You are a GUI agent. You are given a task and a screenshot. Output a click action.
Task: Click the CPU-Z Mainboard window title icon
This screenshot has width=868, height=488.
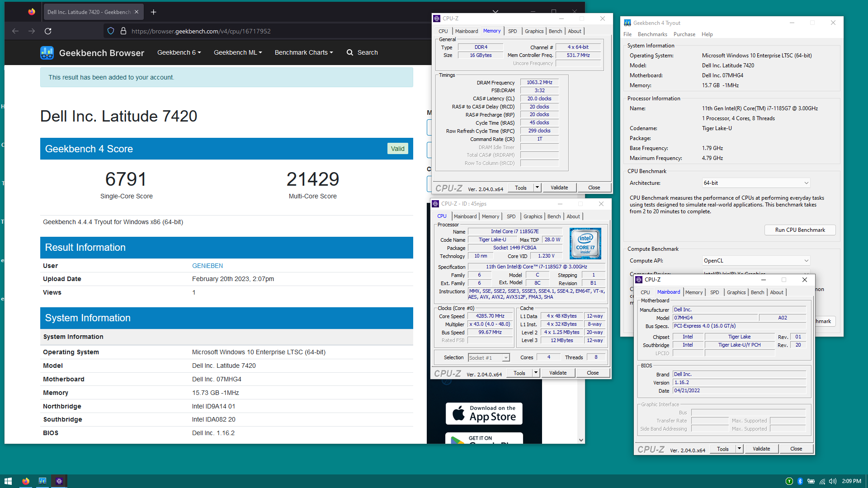(639, 280)
